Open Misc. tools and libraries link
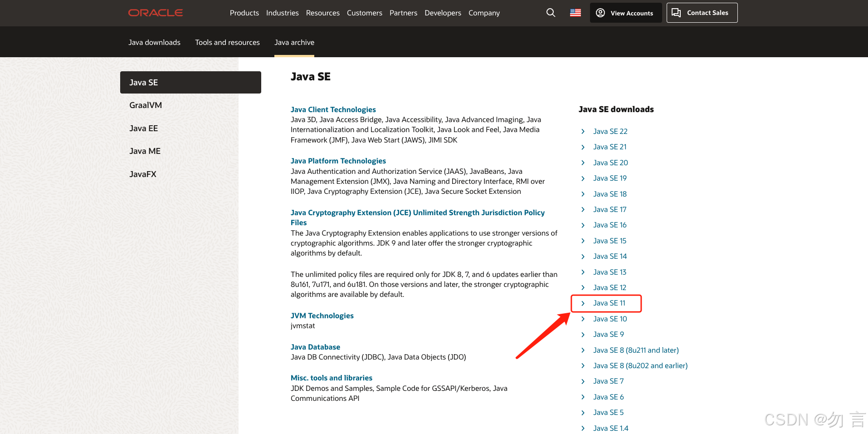This screenshot has width=868, height=434. pyautogui.click(x=332, y=378)
